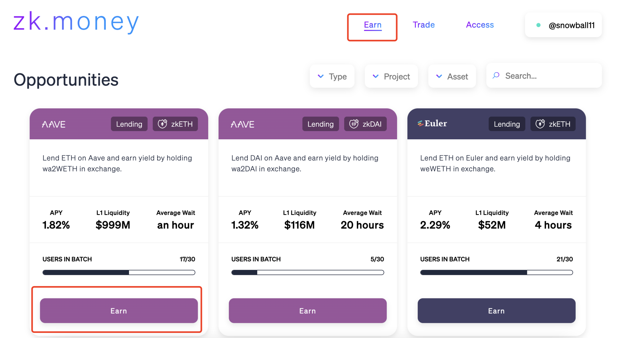Click the zkETH shield icon on Aave card
The width and height of the screenshot is (644, 338).
(x=162, y=124)
